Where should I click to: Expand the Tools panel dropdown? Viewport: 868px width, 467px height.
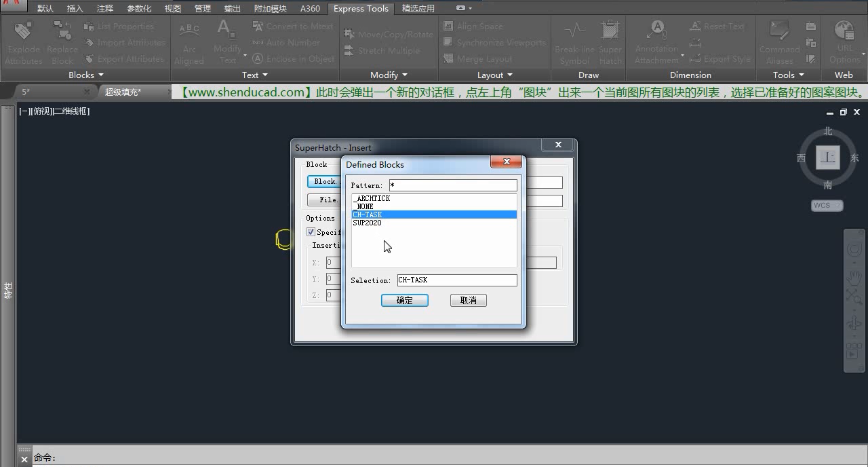click(x=789, y=75)
